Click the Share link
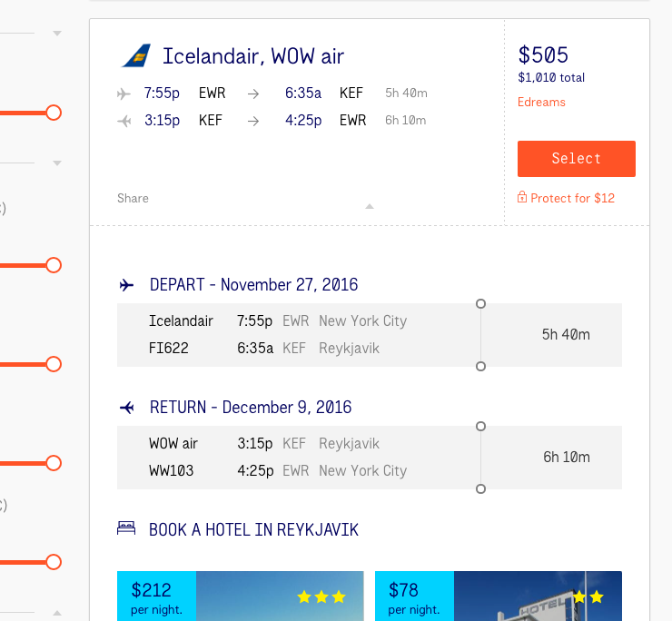 click(x=133, y=198)
